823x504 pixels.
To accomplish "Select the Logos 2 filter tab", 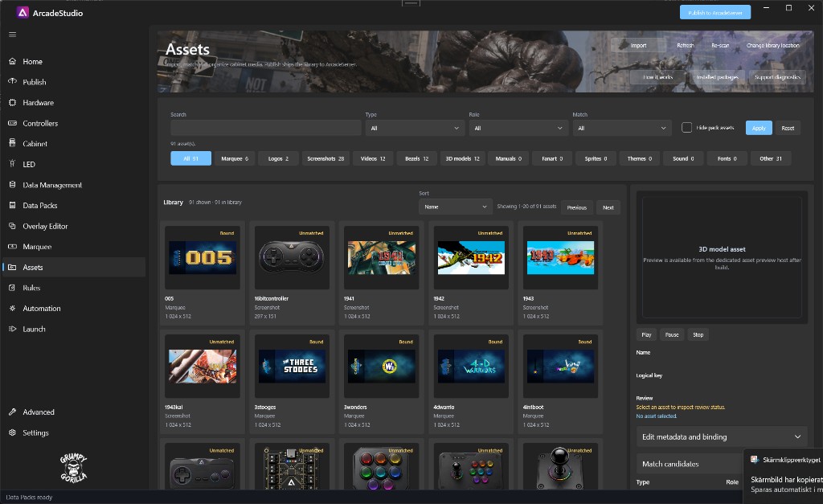I will [279, 158].
